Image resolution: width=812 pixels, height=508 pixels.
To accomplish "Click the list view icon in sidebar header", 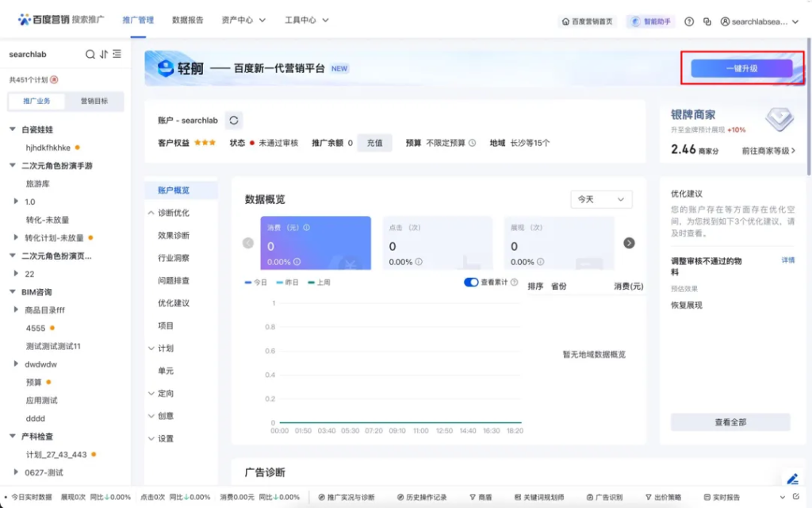I will [x=117, y=54].
